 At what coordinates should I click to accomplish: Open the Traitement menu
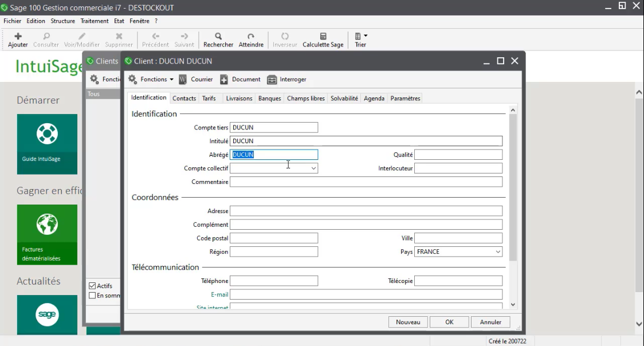click(95, 21)
